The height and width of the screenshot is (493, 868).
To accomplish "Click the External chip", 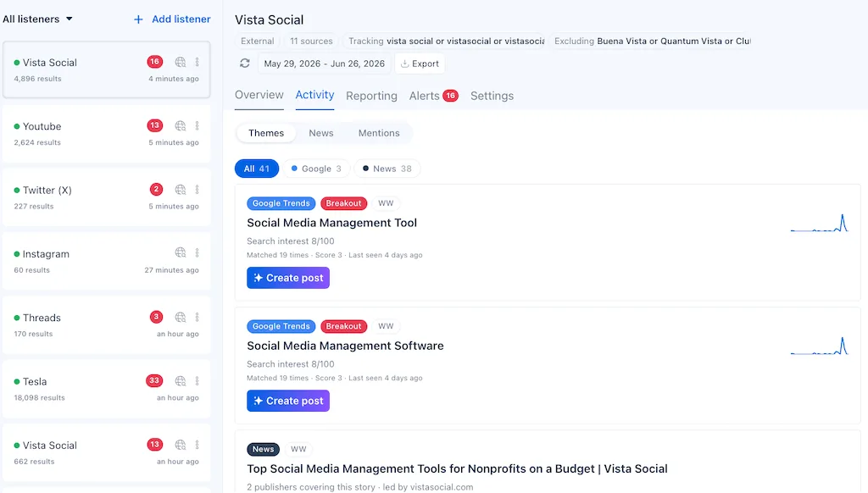I will click(x=258, y=41).
